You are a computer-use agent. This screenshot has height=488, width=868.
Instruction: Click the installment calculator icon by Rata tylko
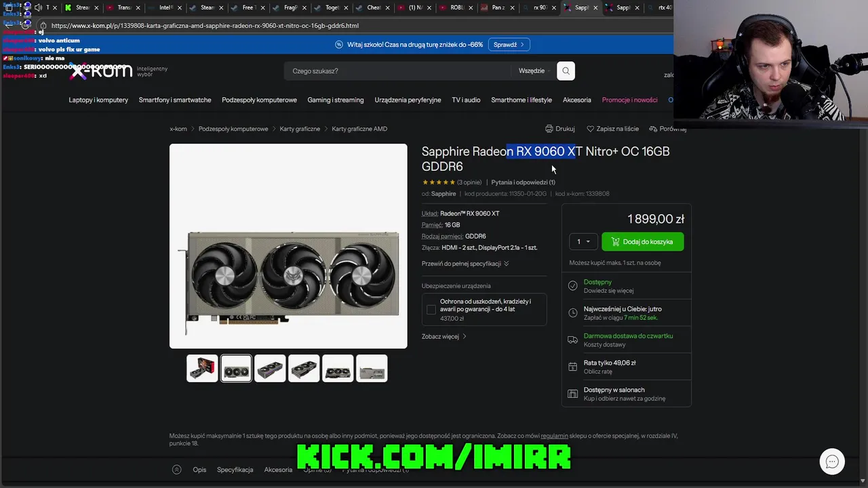pyautogui.click(x=573, y=367)
